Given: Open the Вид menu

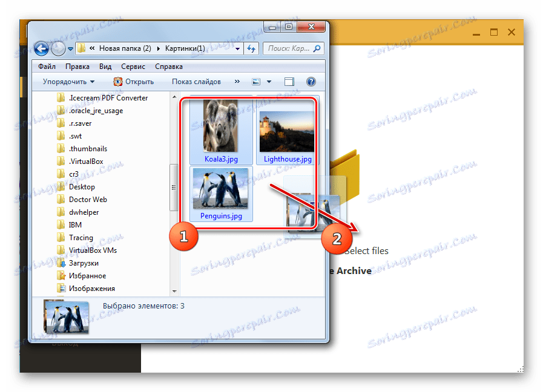Looking at the screenshot, I should (105, 67).
